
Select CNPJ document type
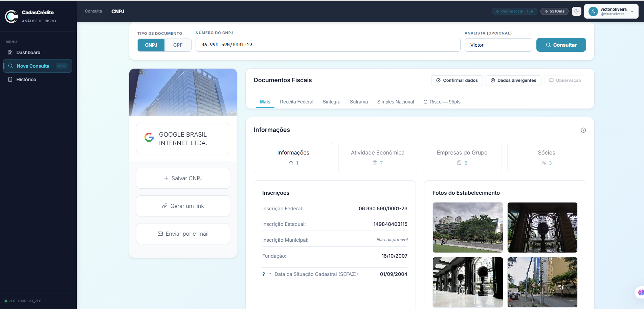coord(151,45)
